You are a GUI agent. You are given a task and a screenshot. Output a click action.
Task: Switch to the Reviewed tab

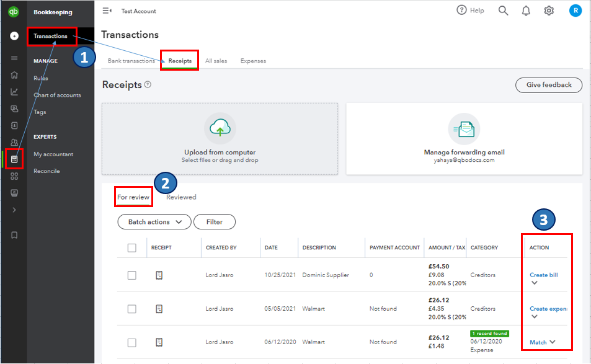181,197
